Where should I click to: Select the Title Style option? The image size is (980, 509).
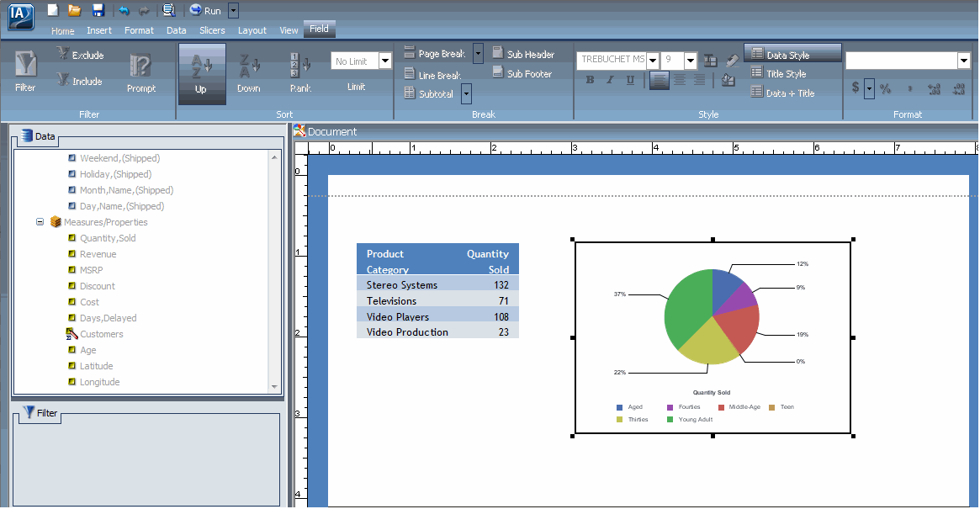coord(779,73)
